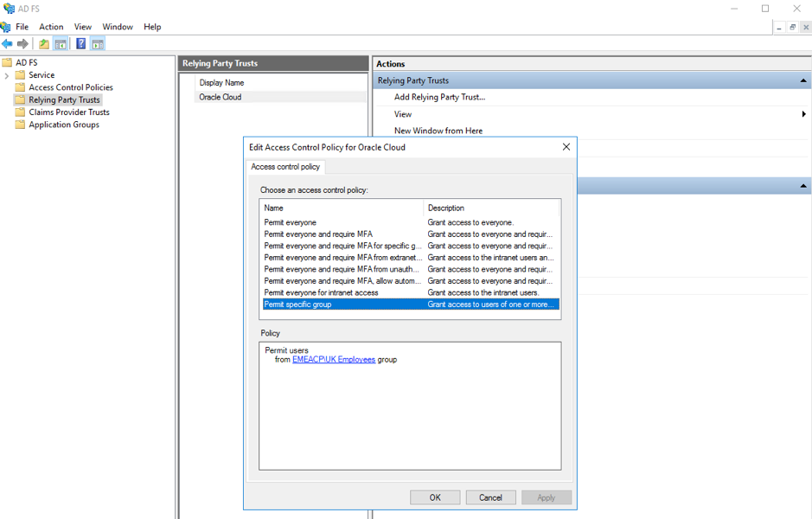Viewport: 812px width, 519px height.
Task: Click the Up one level folder icon
Action: pos(45,44)
